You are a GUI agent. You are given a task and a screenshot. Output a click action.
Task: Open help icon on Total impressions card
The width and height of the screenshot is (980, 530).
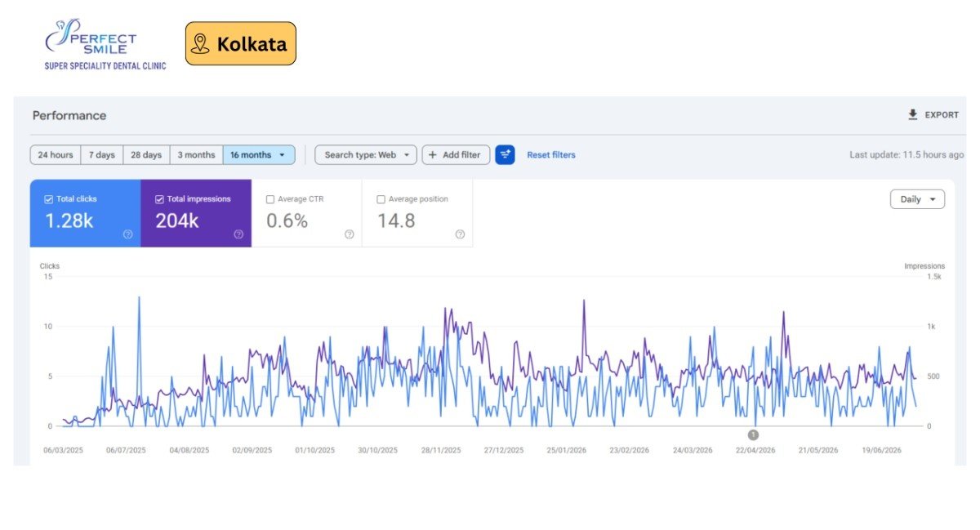pyautogui.click(x=238, y=234)
